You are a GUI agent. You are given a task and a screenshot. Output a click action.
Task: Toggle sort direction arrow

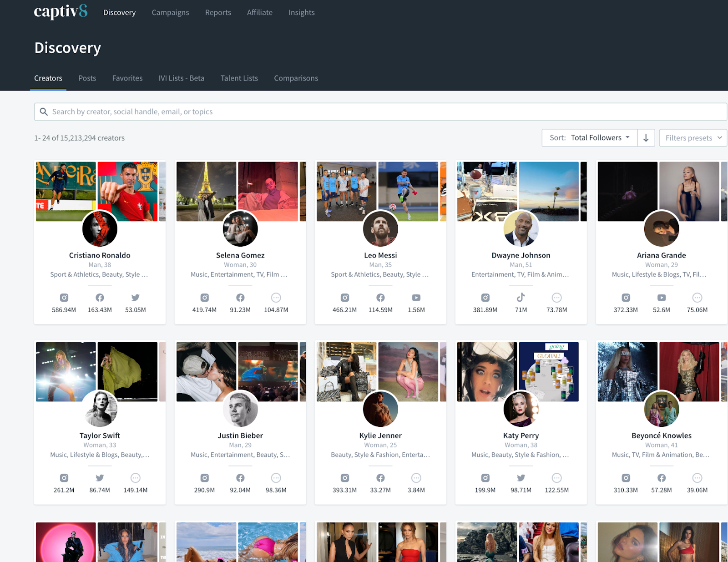(x=646, y=138)
